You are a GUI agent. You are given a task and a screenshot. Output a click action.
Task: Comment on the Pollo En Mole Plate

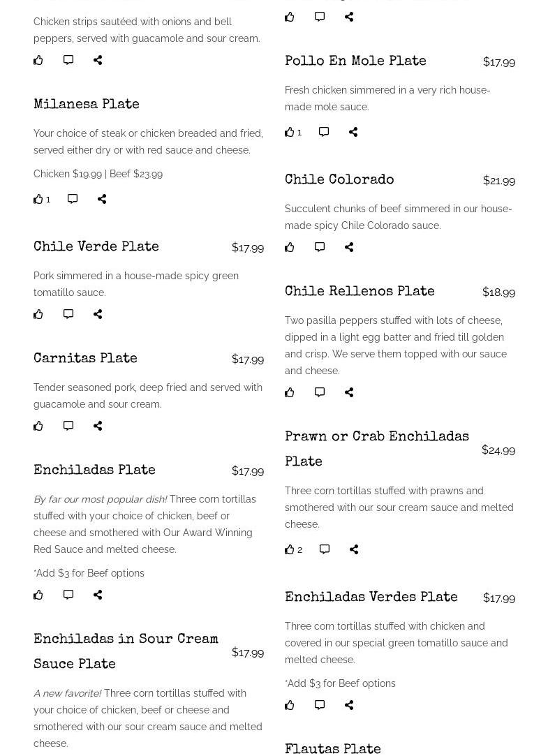(324, 132)
